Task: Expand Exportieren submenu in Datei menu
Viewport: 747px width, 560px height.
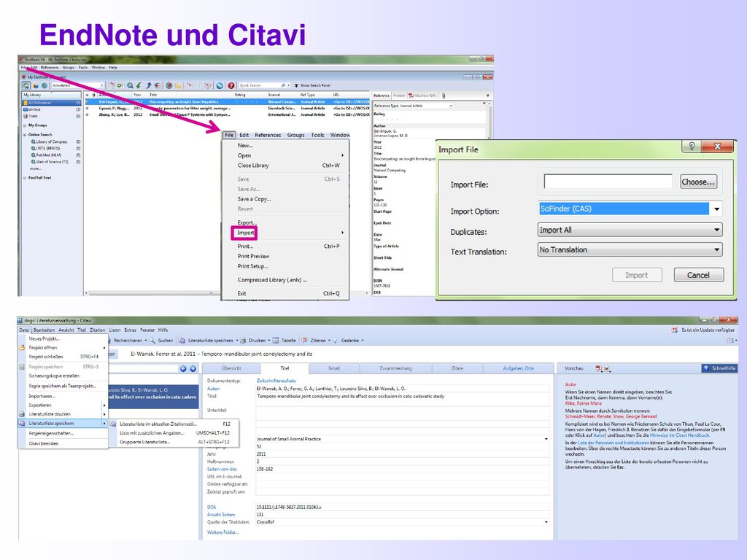Action: (x=104, y=405)
